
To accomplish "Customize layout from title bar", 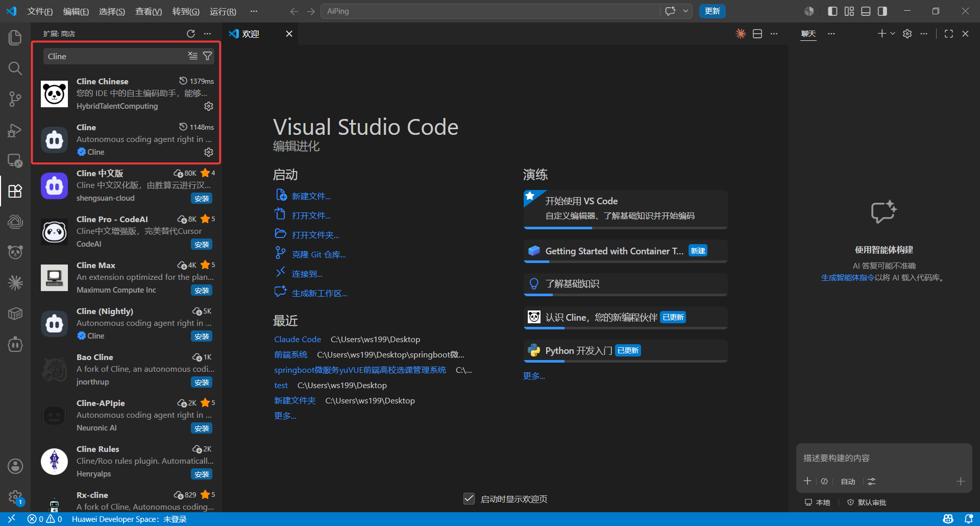I will (x=849, y=11).
